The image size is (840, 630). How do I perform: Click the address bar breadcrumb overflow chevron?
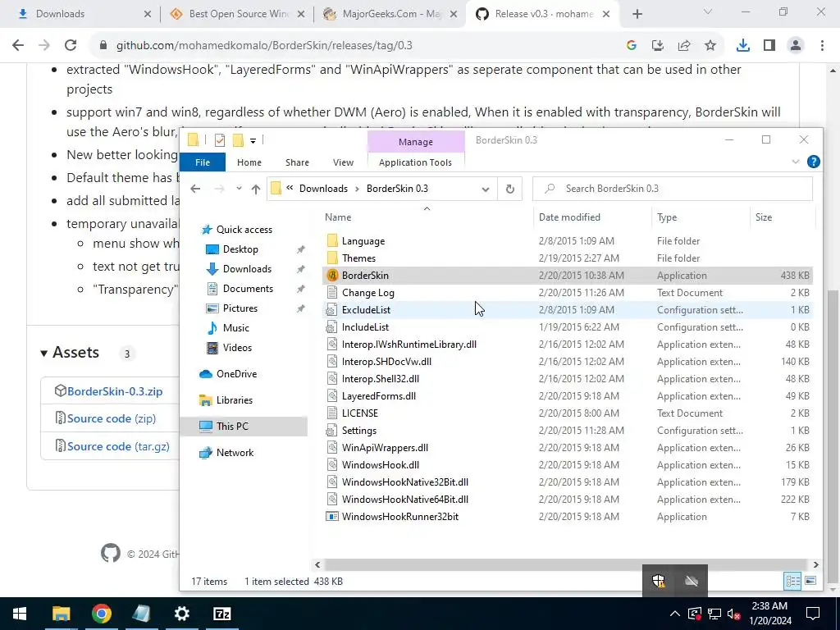tap(290, 189)
